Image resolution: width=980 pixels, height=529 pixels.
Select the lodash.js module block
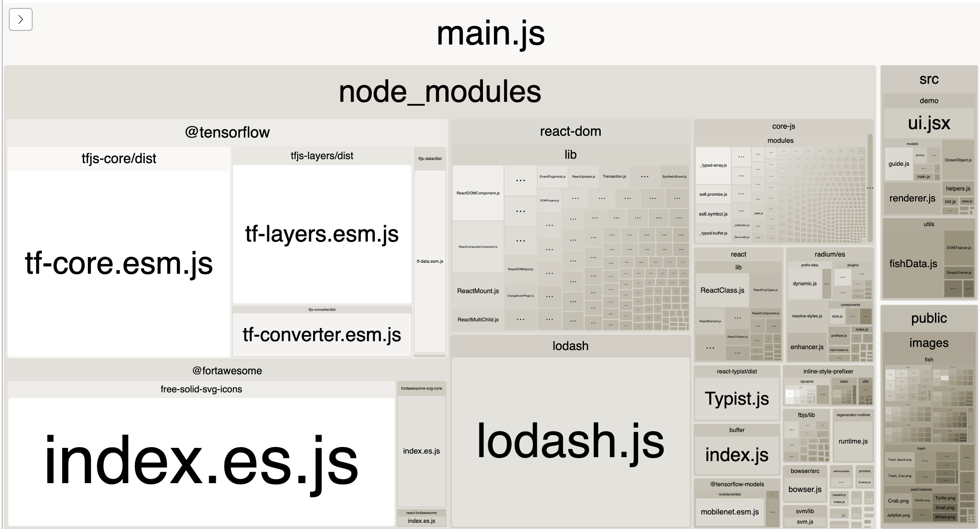[570, 441]
